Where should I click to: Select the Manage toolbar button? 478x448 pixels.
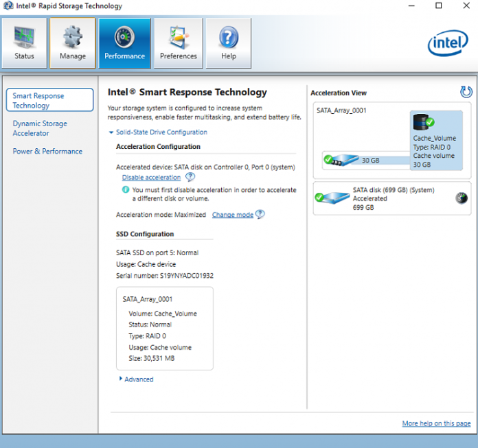[x=72, y=43]
